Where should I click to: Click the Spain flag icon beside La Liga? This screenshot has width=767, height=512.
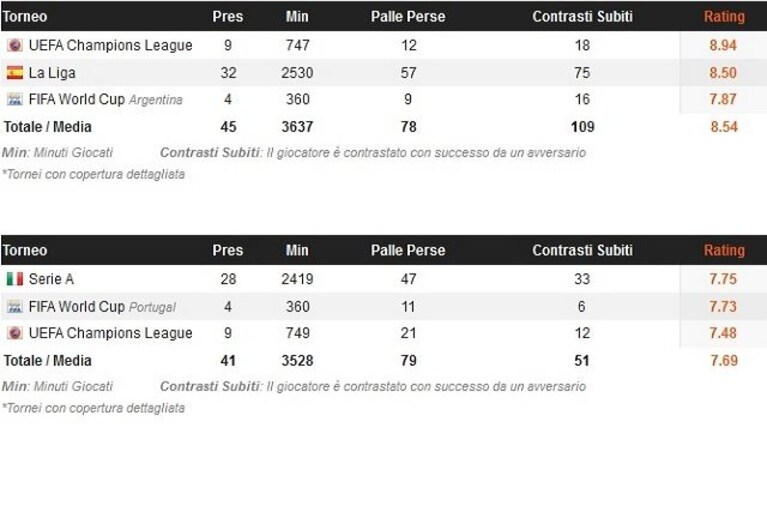15,72
